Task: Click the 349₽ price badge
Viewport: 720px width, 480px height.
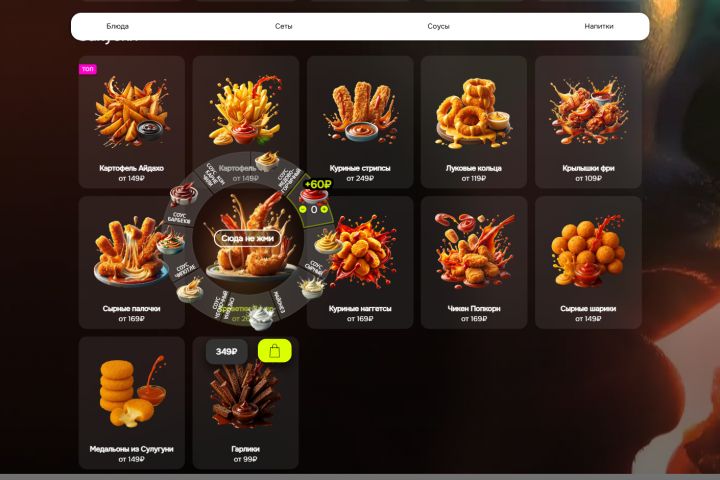Action: (226, 351)
